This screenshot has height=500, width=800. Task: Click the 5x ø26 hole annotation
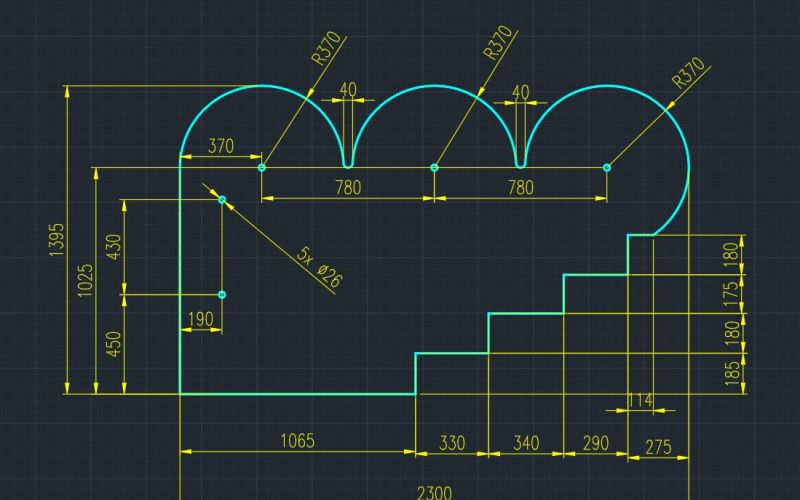319,268
